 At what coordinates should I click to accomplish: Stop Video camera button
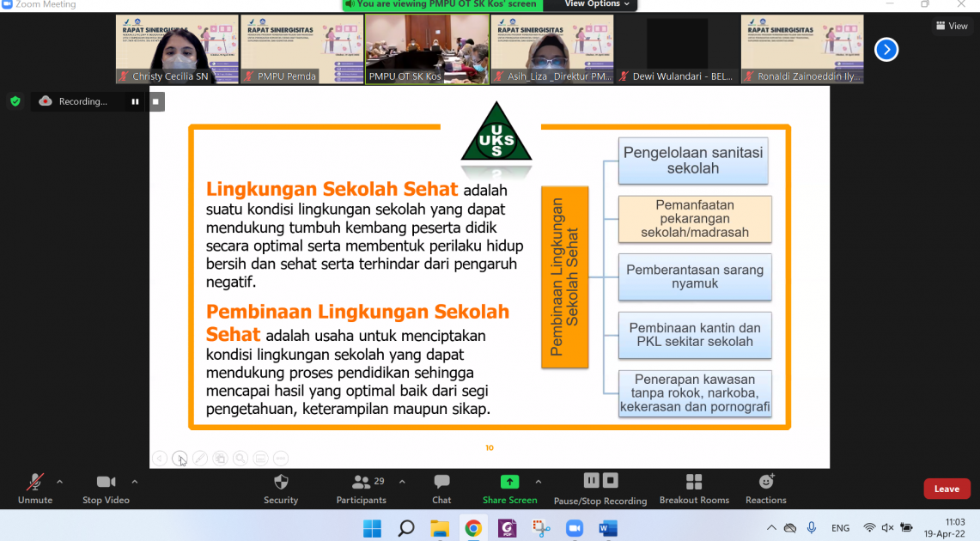click(106, 488)
